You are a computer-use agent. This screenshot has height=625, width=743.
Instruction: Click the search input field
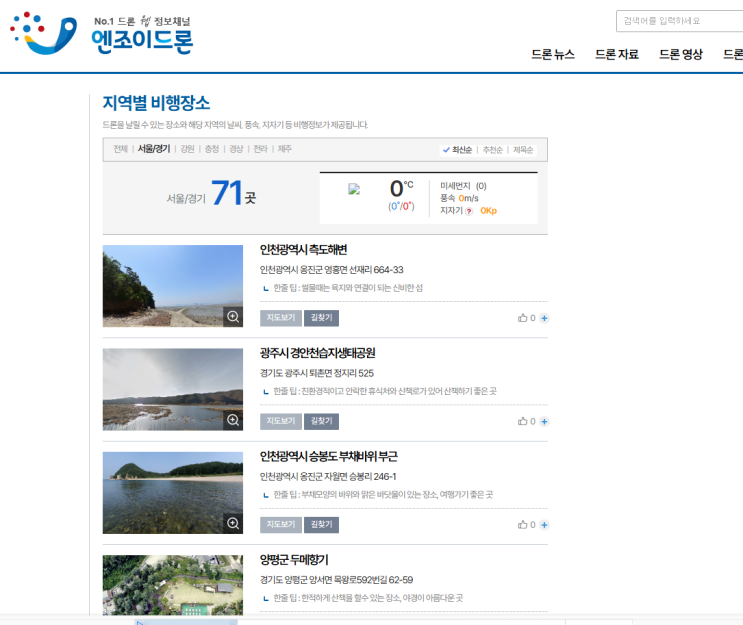click(680, 21)
